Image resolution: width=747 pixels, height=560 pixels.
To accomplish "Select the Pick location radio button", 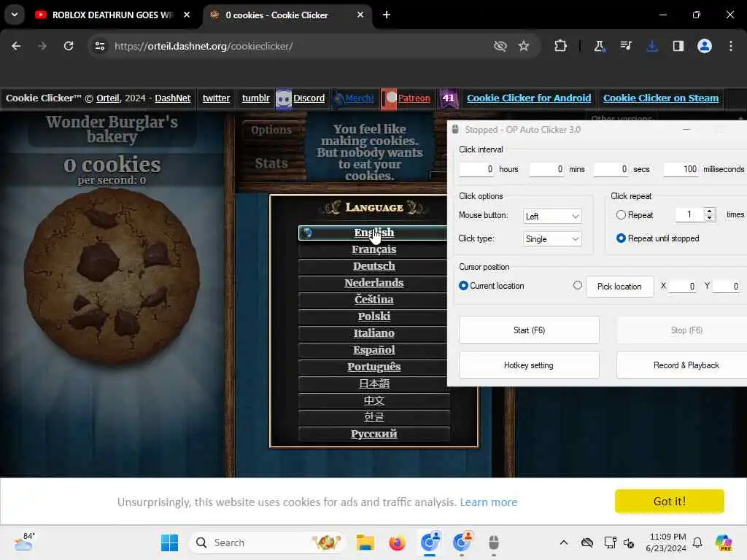I will click(x=578, y=285).
